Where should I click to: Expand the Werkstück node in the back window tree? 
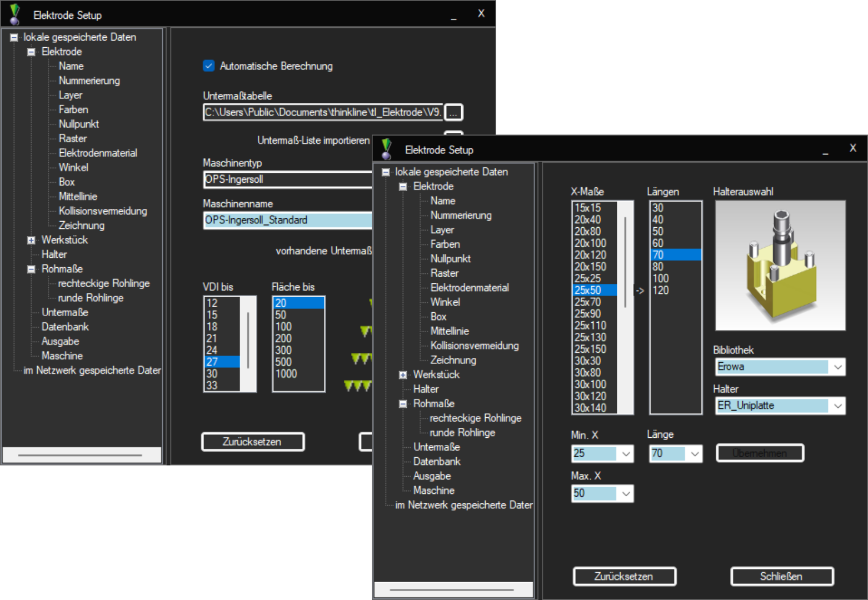pyautogui.click(x=31, y=240)
